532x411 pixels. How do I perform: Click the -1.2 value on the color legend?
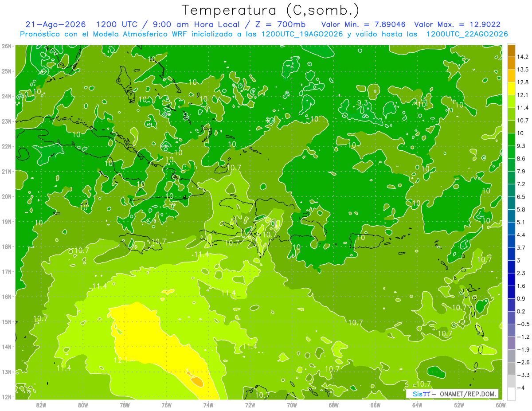(x=523, y=337)
